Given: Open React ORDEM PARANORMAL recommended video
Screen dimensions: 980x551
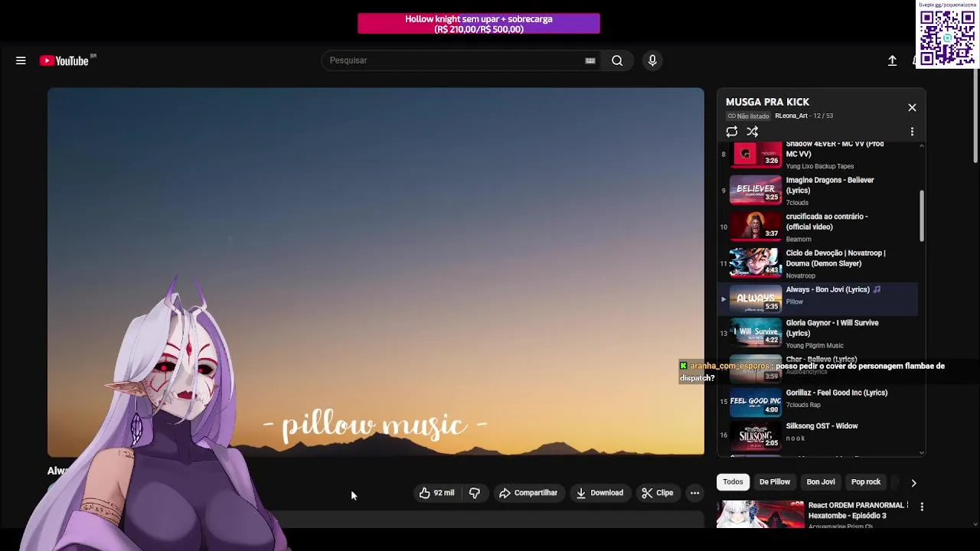Looking at the screenshot, I should tap(857, 510).
